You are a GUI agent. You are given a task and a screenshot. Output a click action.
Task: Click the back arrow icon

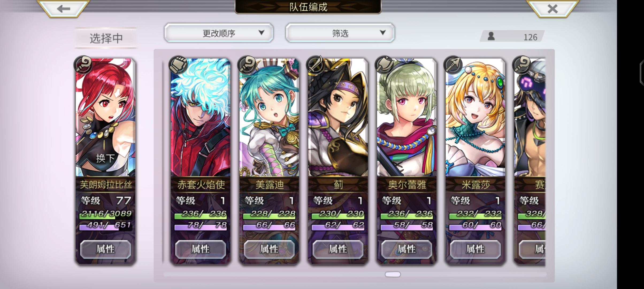[x=63, y=9]
